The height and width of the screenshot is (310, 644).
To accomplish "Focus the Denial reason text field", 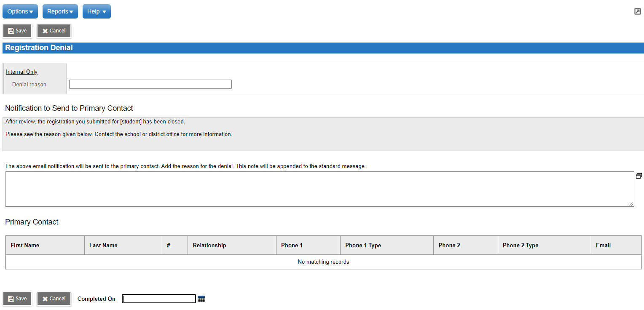I will [x=150, y=84].
